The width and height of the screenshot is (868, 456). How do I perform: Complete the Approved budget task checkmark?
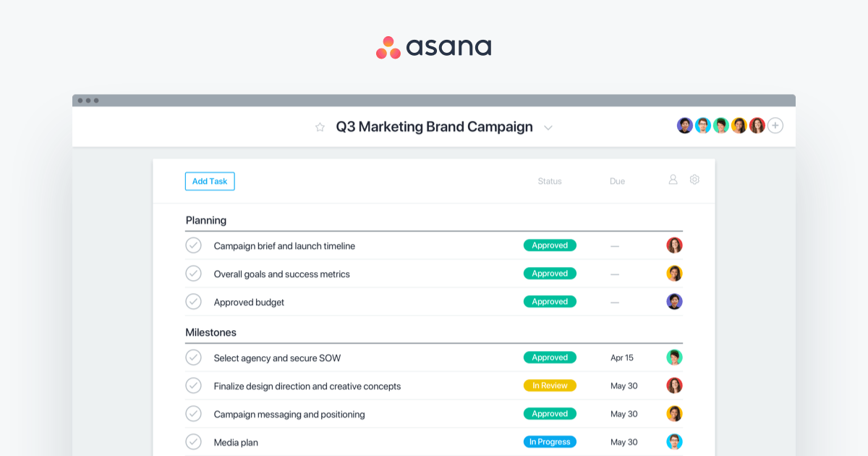(193, 301)
